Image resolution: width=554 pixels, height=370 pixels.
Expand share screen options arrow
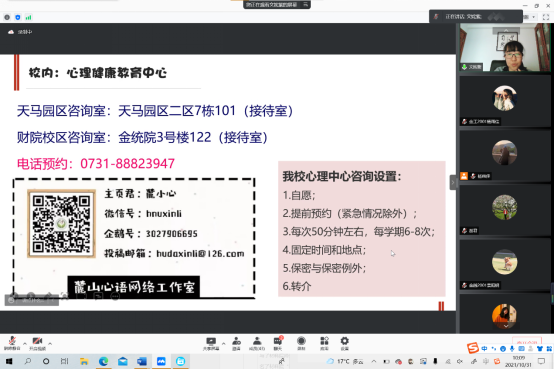click(223, 343)
